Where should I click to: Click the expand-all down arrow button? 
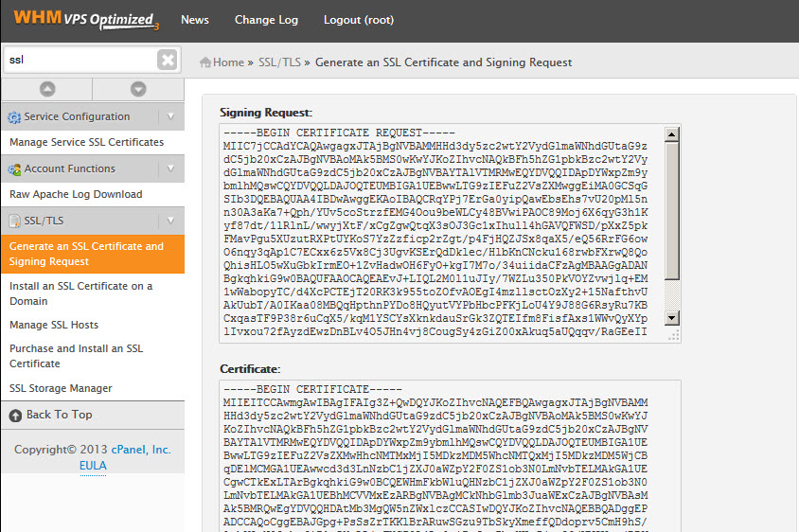138,89
